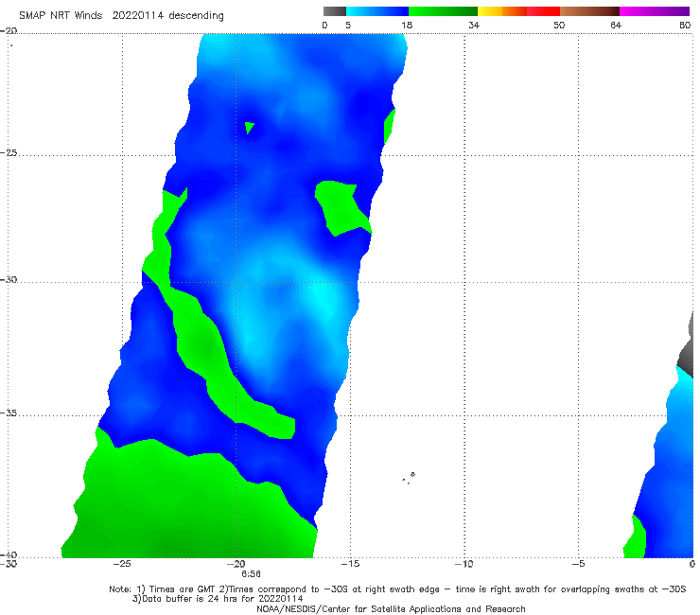Select the magenta-purple 64-80 color bar segment
Image resolution: width=700 pixels, height=615 pixels.
coord(655,11)
